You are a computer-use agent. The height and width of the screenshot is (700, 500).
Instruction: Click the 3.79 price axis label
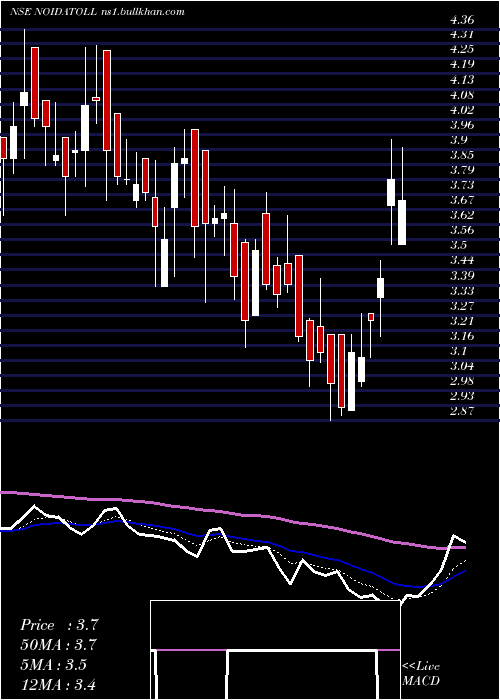coord(462,170)
